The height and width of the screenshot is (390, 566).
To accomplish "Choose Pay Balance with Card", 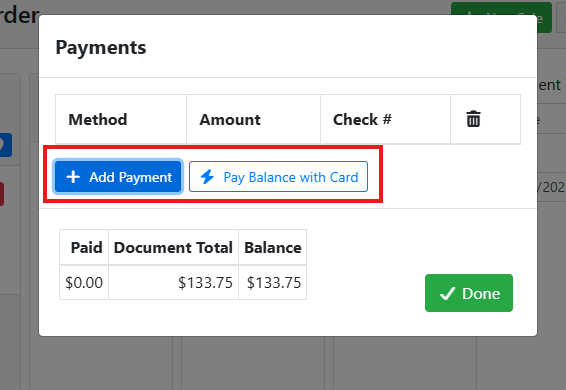I will [x=278, y=177].
